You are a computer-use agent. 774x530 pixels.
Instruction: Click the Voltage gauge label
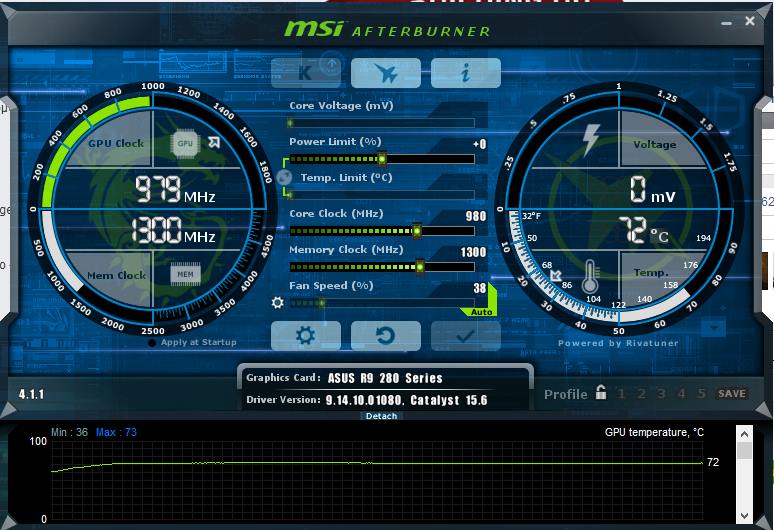655,144
